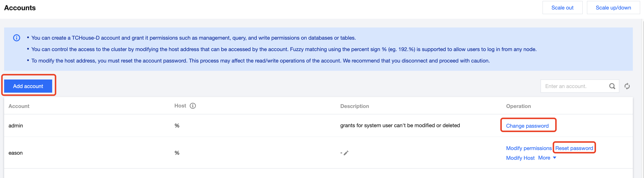Click the Description column header
The height and width of the screenshot is (178, 644).
[x=355, y=106]
